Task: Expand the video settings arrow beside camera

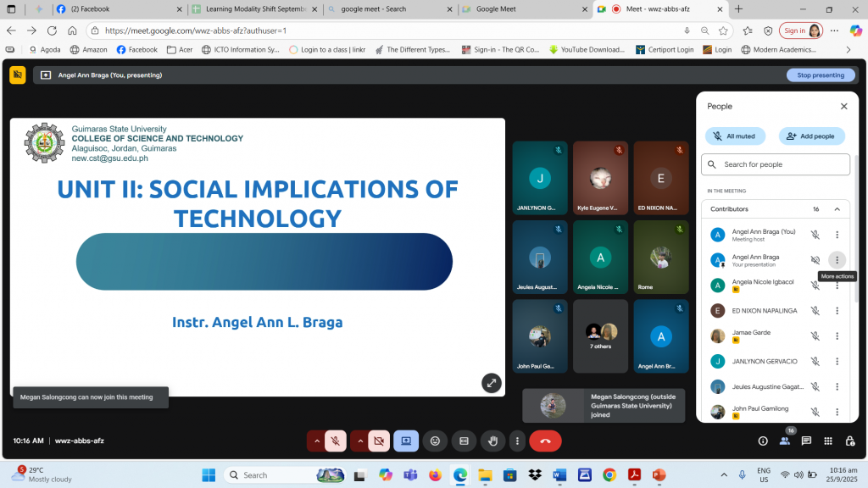Action: pyautogui.click(x=360, y=441)
